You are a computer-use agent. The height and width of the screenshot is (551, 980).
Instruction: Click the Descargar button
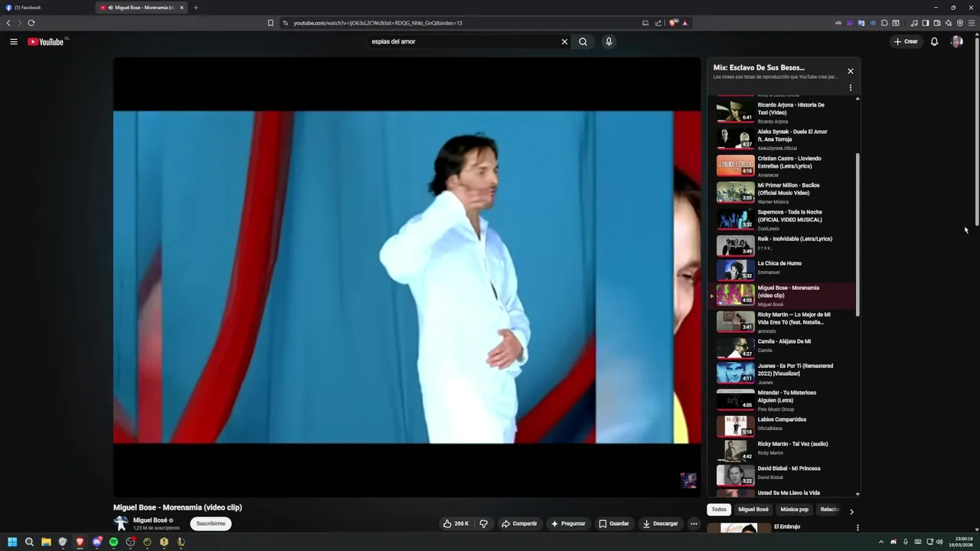[x=660, y=523]
